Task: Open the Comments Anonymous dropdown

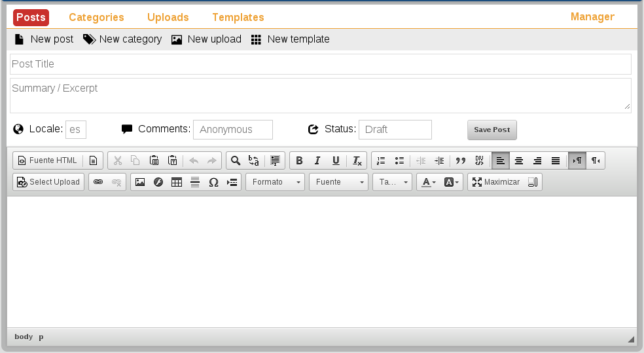Action: tap(233, 130)
